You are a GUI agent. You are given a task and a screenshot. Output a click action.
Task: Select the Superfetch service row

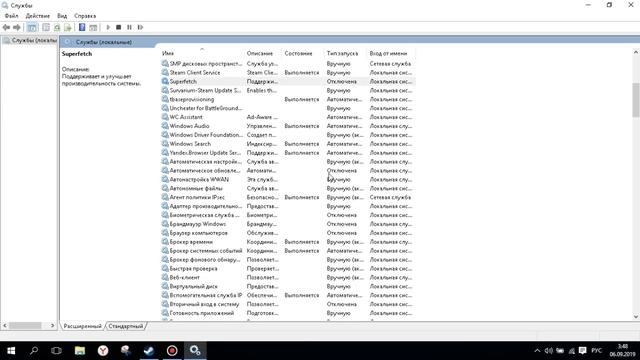click(288, 82)
